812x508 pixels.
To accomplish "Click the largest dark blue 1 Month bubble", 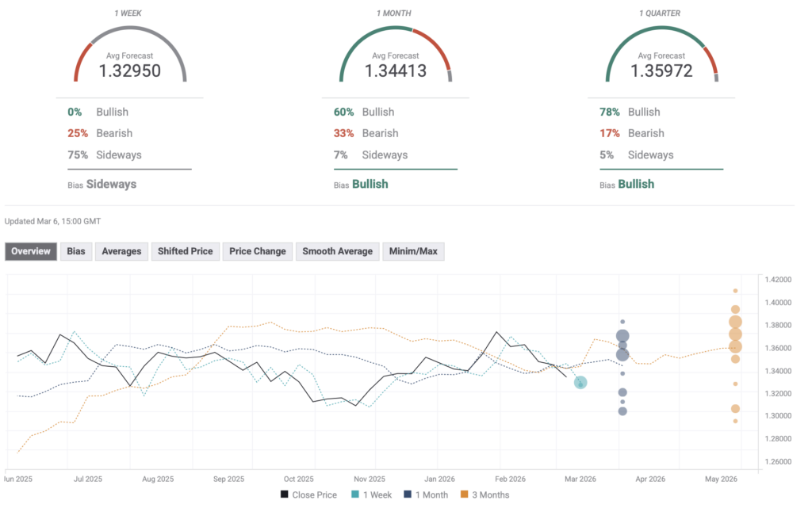I will [622, 336].
